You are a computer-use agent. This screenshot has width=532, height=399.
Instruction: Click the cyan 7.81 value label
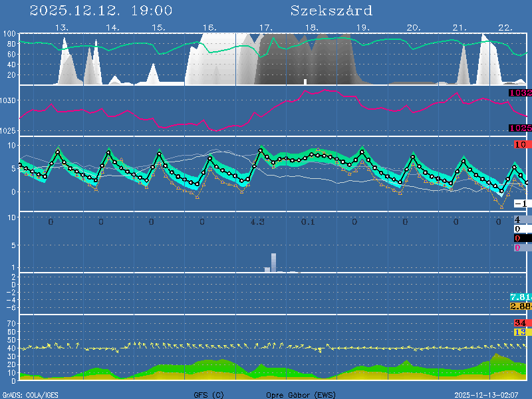tap(520, 297)
